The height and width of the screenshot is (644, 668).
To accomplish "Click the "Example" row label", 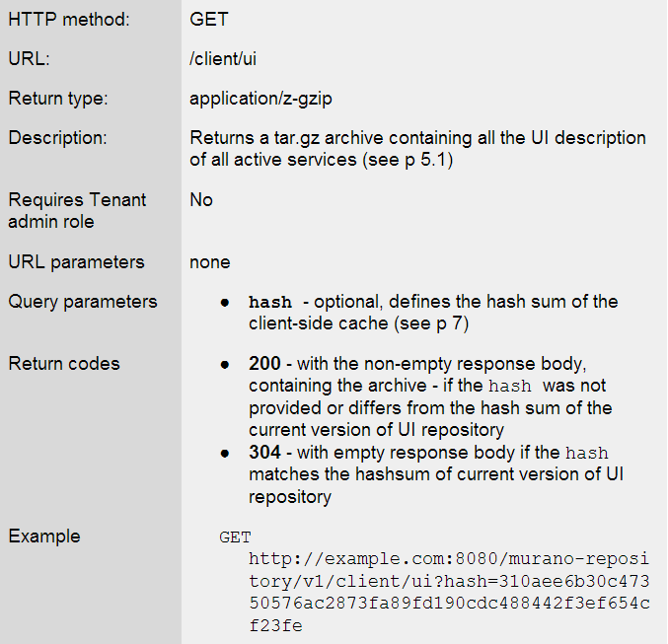I will (44, 537).
